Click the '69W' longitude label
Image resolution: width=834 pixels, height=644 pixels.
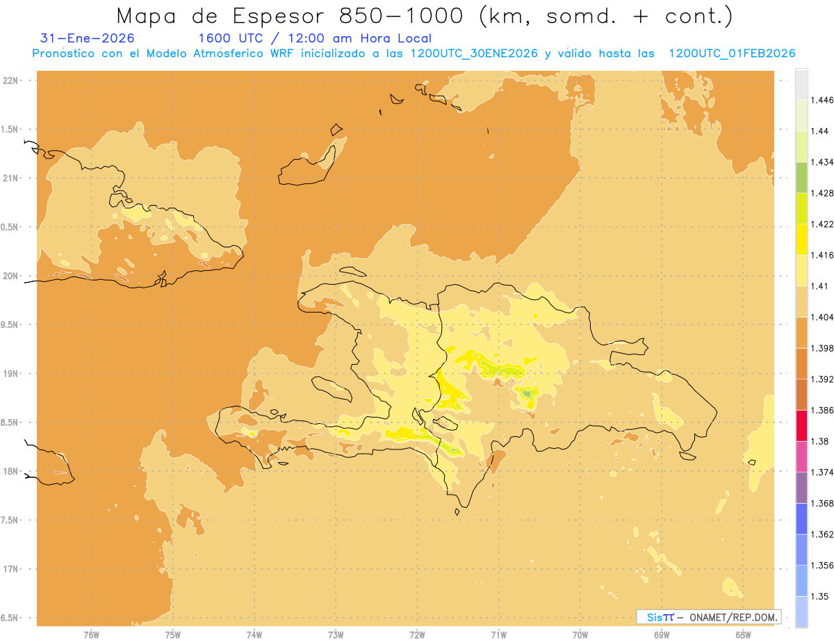[x=662, y=634]
